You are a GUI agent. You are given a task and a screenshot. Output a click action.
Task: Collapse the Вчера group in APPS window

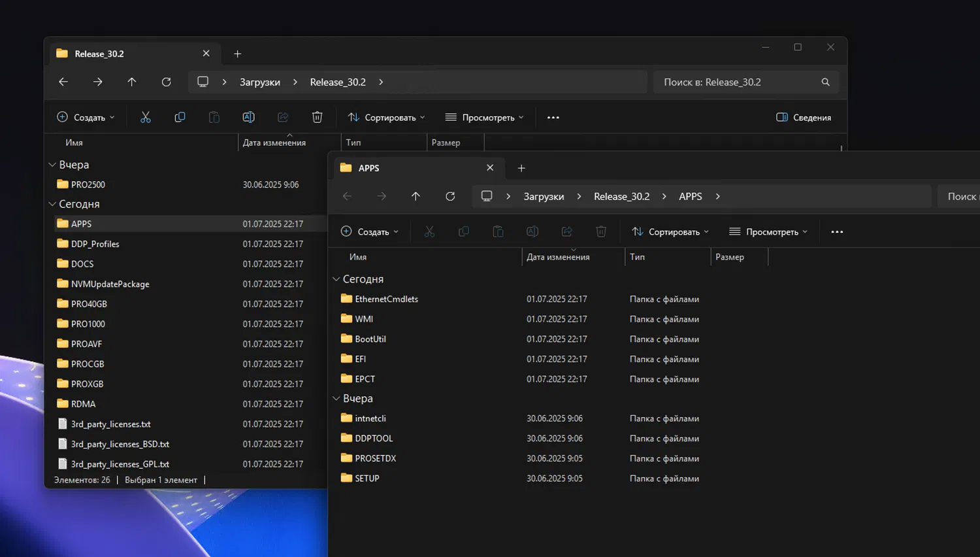coord(336,398)
